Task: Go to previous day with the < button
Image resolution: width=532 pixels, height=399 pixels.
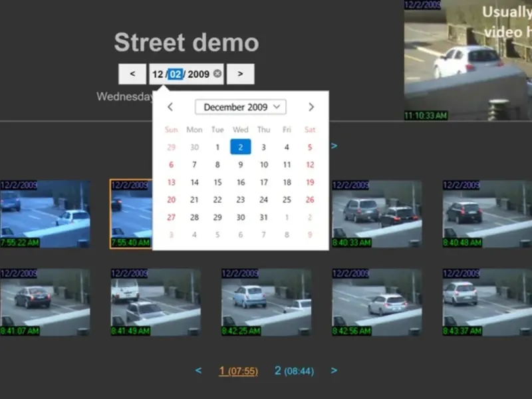Action: (132, 74)
